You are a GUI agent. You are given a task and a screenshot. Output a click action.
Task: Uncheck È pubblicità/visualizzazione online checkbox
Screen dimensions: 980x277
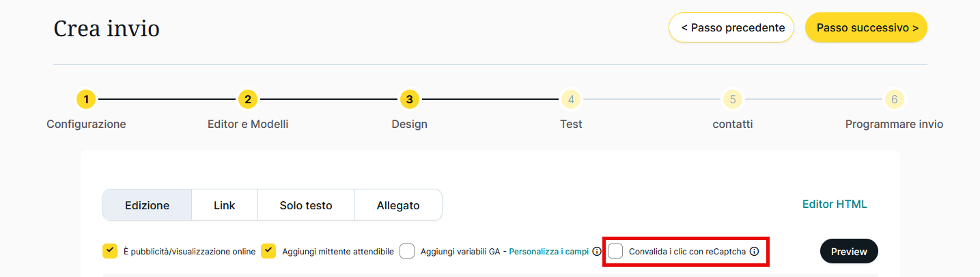pos(110,251)
